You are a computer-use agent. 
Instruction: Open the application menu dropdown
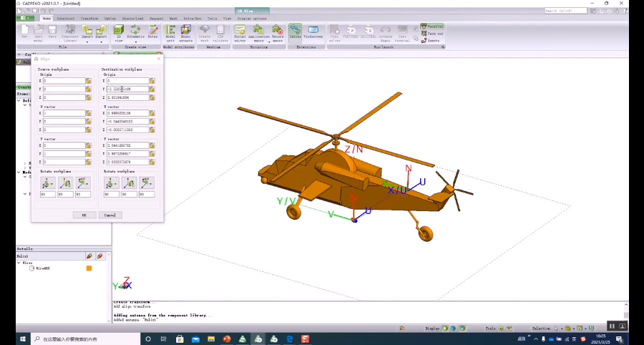pos(26,19)
